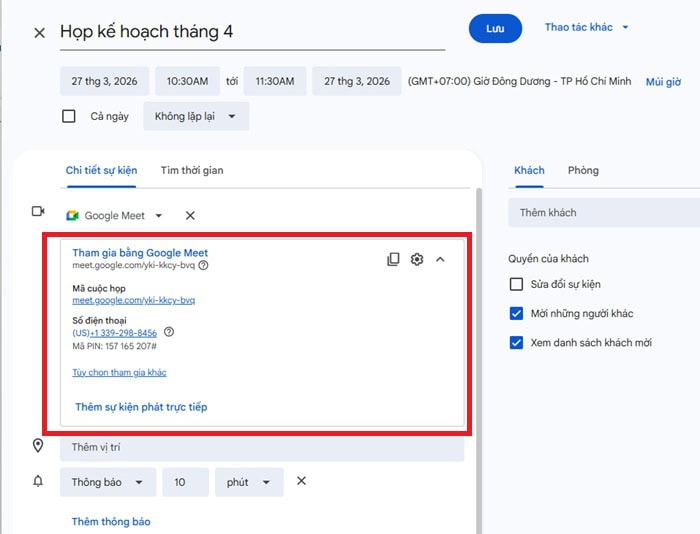Click the Lưu button

(x=495, y=29)
